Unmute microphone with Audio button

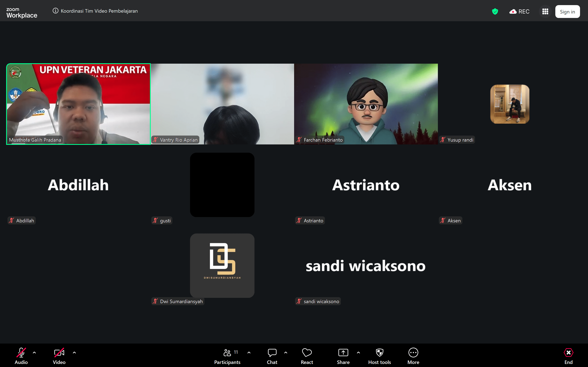(x=21, y=356)
